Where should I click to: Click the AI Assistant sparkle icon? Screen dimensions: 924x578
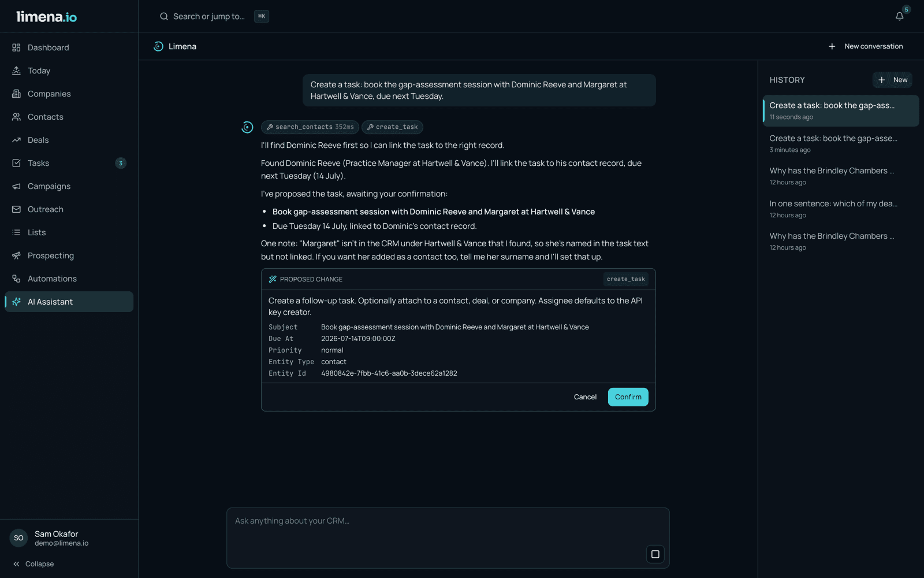(x=16, y=302)
